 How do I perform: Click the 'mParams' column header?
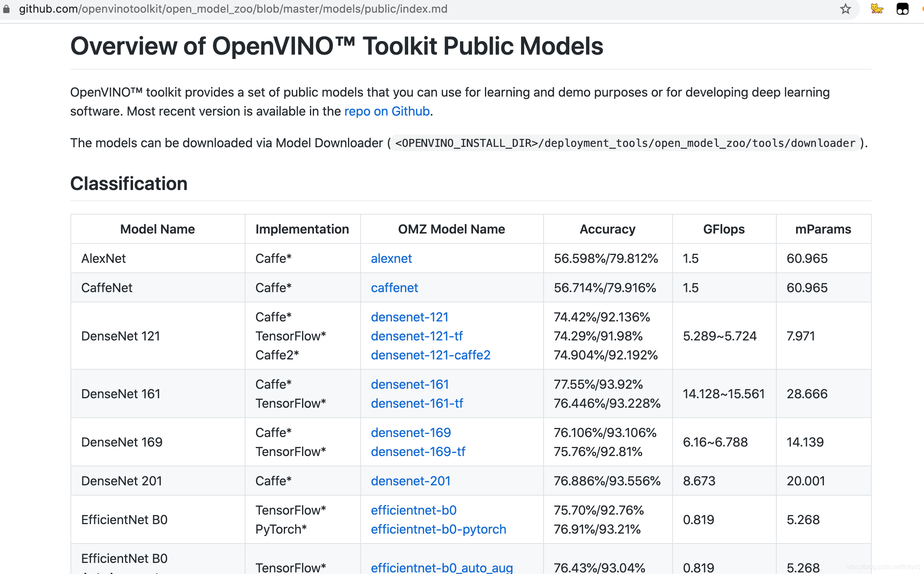tap(823, 229)
